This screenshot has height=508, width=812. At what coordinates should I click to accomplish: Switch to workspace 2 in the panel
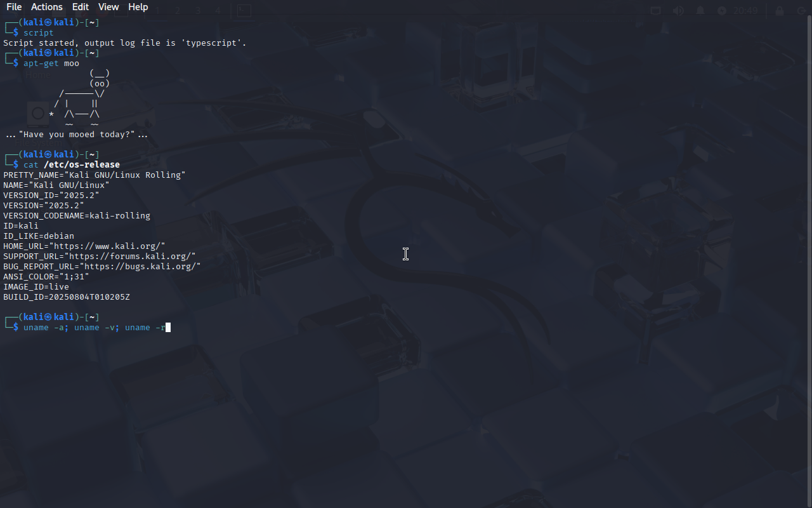pyautogui.click(x=178, y=11)
